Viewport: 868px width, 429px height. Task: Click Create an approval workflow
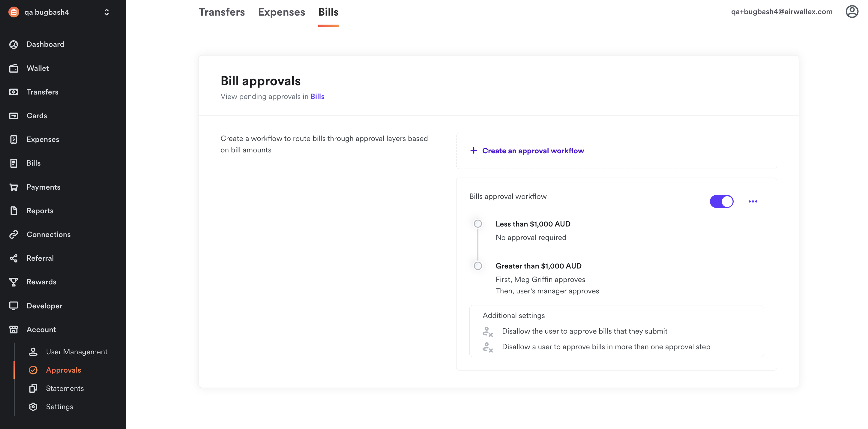(x=533, y=151)
